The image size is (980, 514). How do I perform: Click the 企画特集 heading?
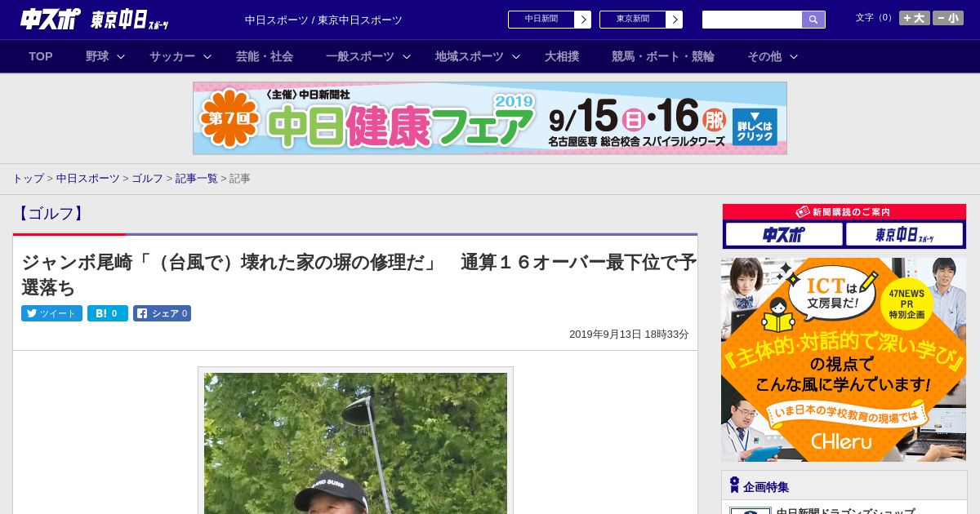coord(766,487)
